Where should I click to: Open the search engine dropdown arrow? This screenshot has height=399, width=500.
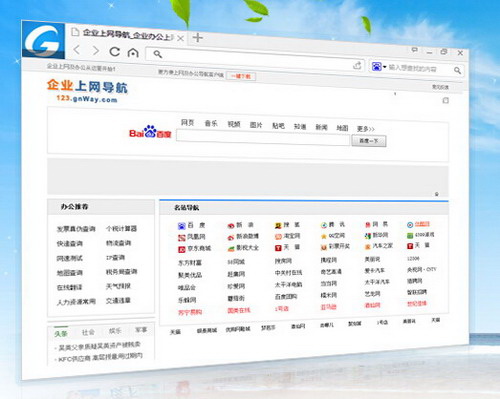pos(384,67)
